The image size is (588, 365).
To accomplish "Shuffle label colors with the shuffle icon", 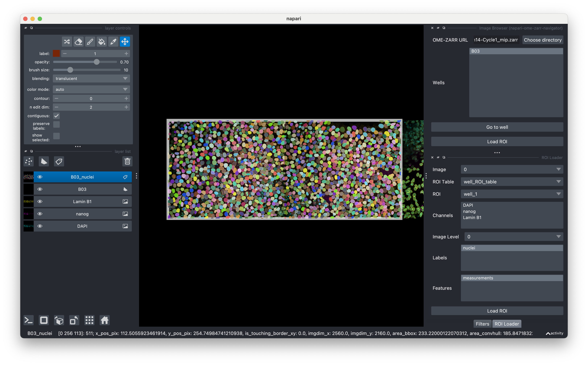I will tap(67, 42).
